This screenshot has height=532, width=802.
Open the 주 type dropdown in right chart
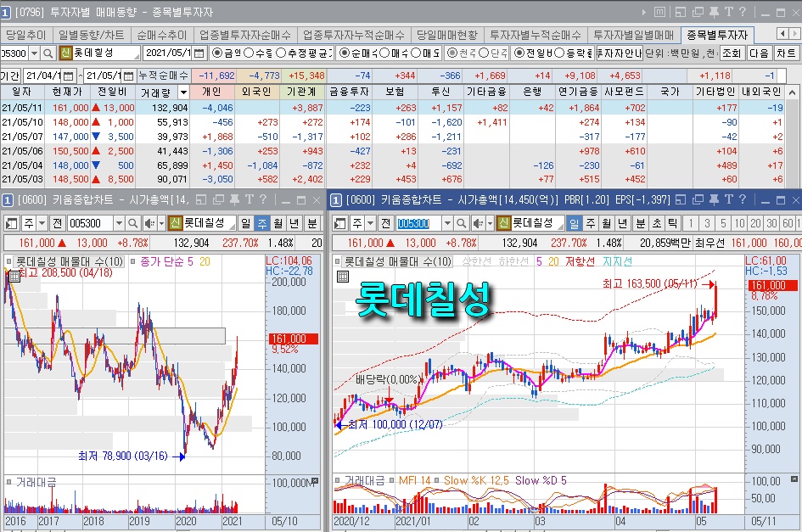tap(370, 223)
